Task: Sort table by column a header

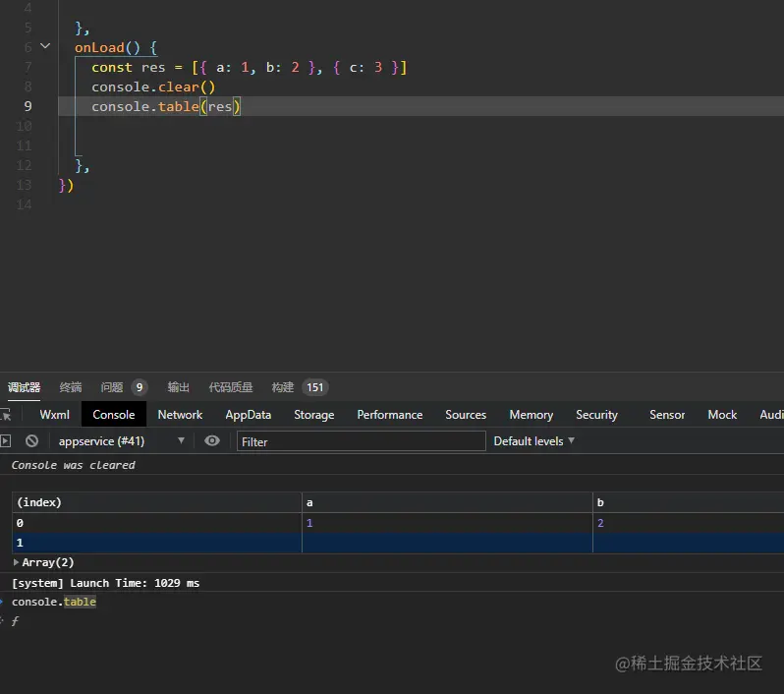Action: pos(447,502)
